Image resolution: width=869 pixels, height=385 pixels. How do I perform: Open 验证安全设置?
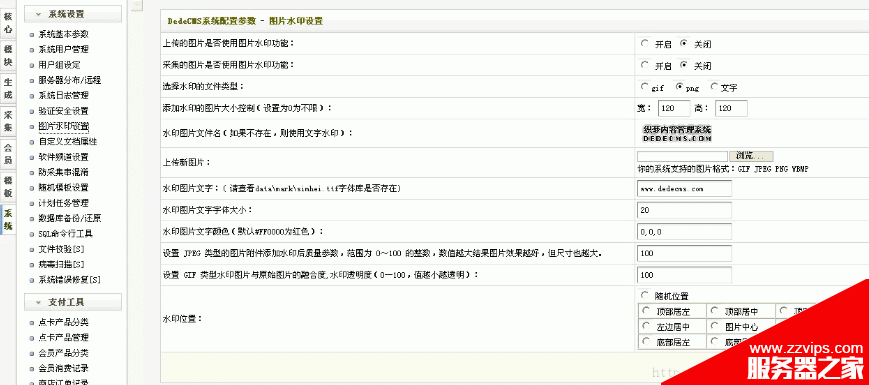pos(63,111)
